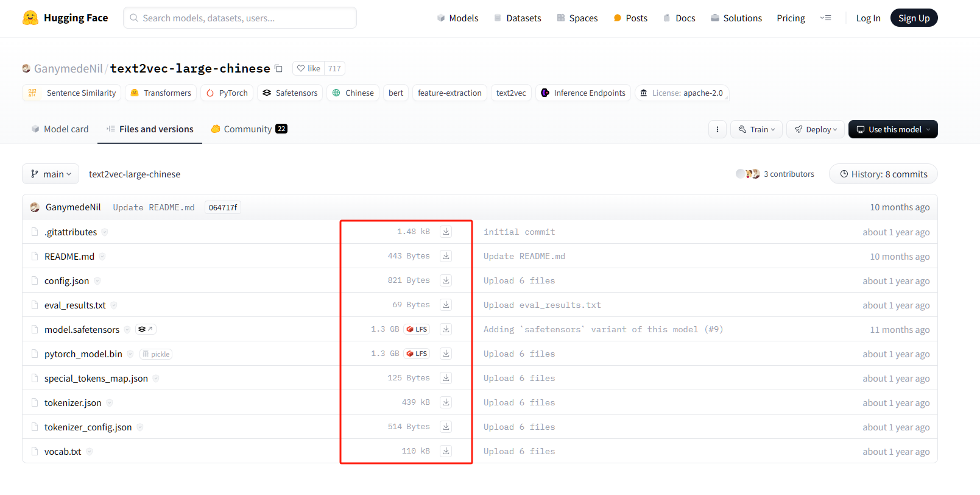Click the pickle badge on pytorch_model.bin
The width and height of the screenshot is (980, 495).
(156, 354)
